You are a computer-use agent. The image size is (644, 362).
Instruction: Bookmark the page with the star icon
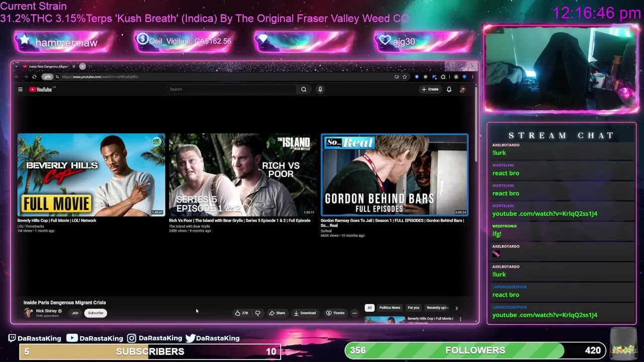click(405, 77)
